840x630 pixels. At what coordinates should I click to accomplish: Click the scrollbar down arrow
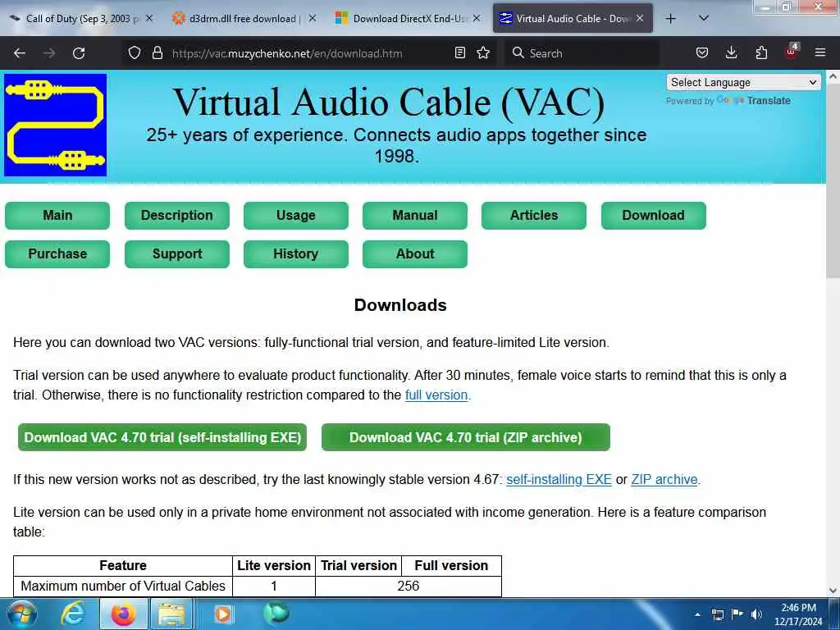click(x=833, y=591)
